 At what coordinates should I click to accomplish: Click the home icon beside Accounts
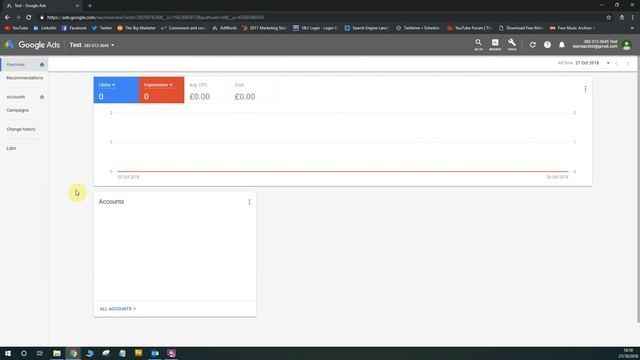(x=42, y=97)
